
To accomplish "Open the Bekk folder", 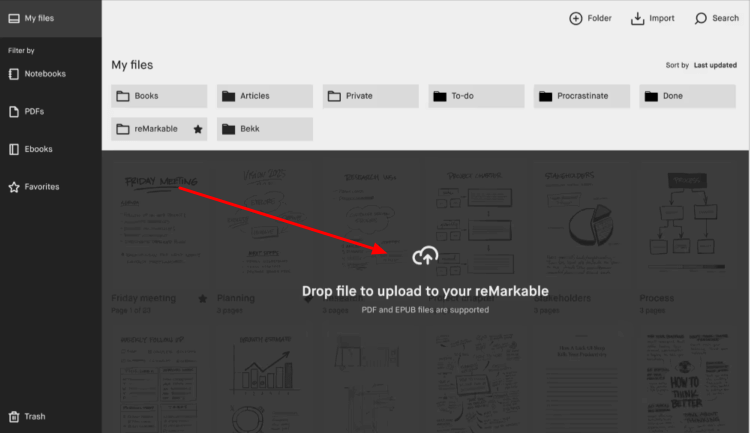I will click(265, 129).
